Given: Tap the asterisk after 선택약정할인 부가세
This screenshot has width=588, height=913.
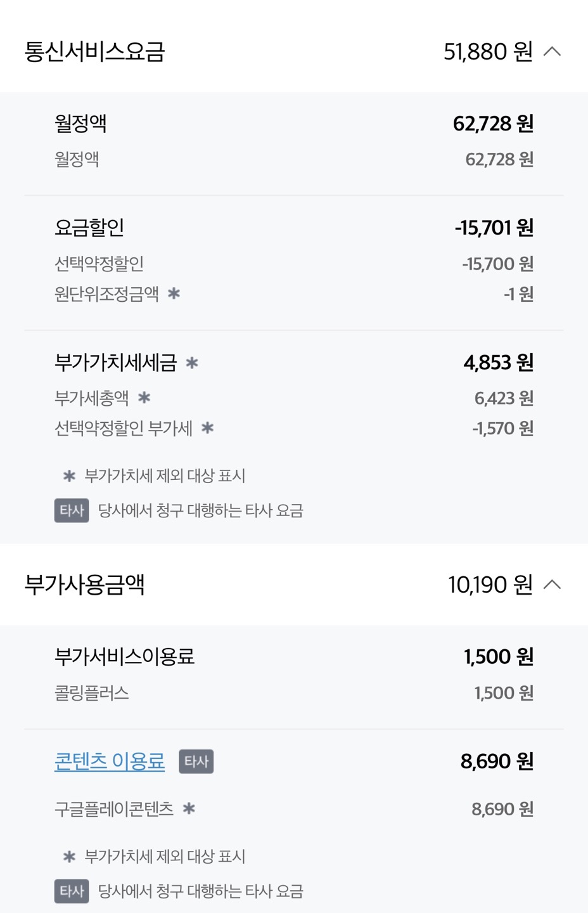Looking at the screenshot, I should pos(207,428).
